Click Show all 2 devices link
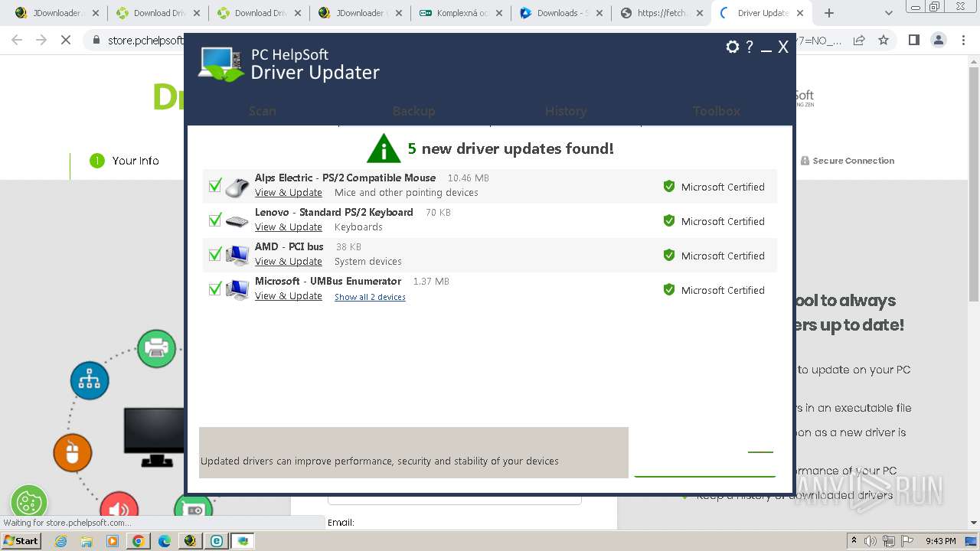 (x=370, y=297)
